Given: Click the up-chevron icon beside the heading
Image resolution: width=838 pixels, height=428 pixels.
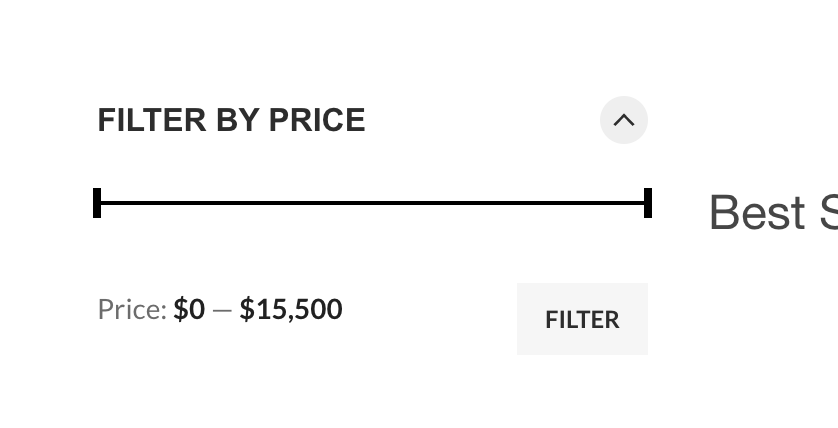Looking at the screenshot, I should (x=623, y=120).
